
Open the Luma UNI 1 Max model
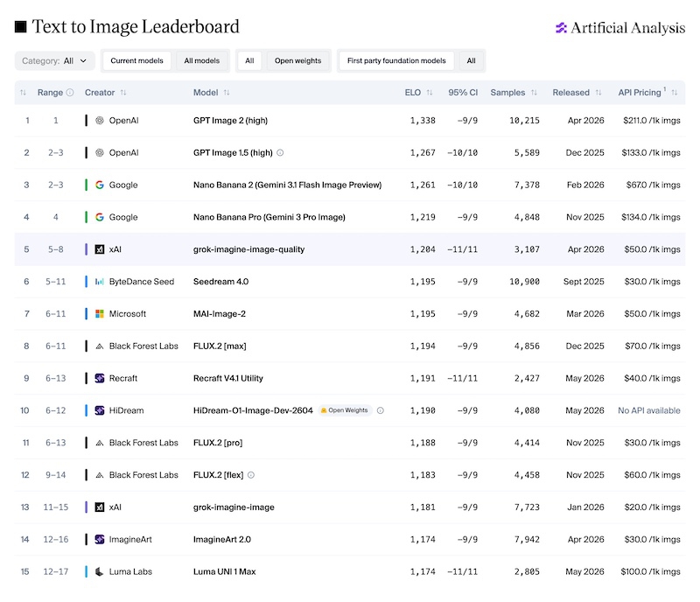(225, 571)
